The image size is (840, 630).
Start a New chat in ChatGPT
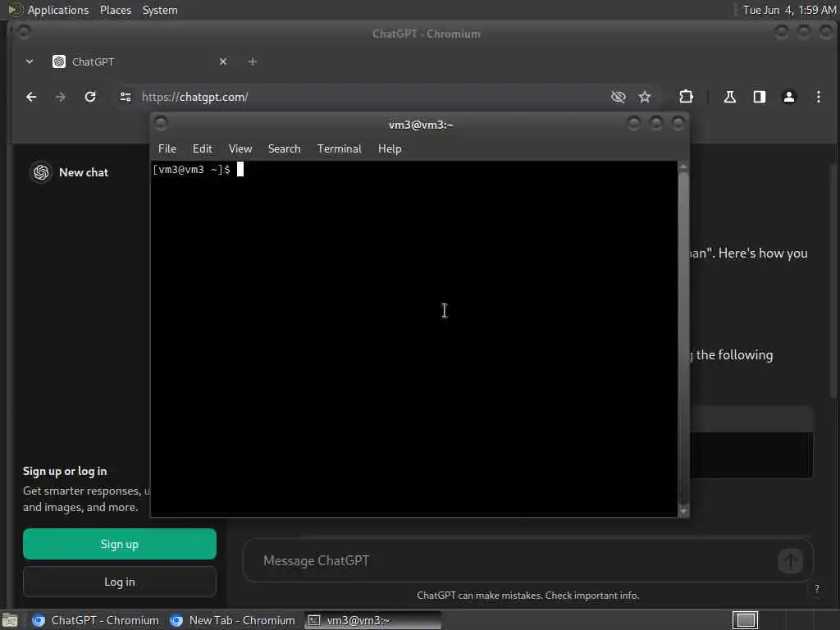(x=84, y=172)
